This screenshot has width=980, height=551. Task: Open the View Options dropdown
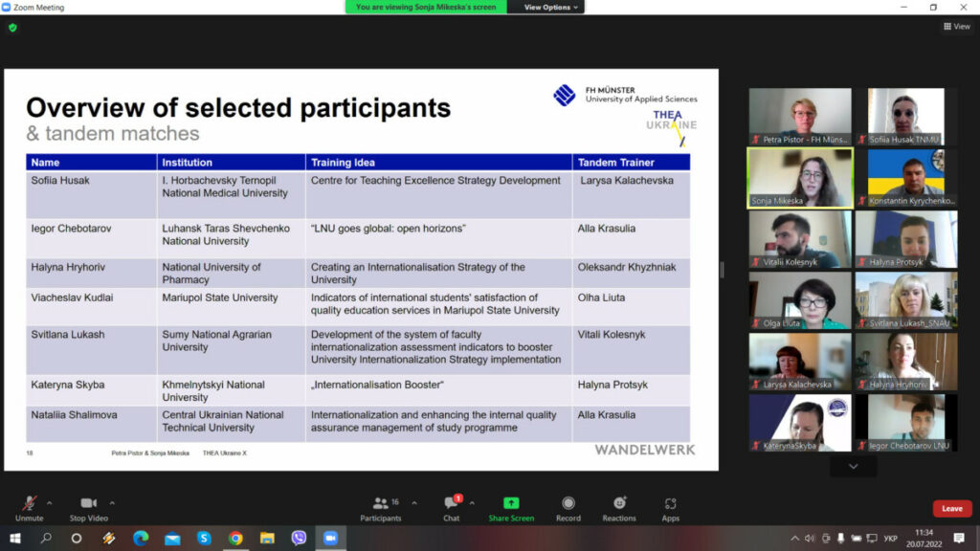tap(552, 7)
